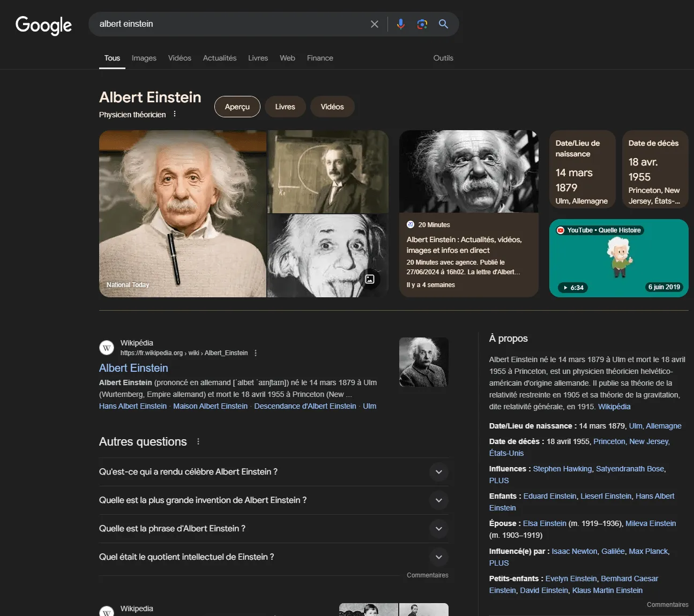
Task: Open the Web tab
Action: 287,58
